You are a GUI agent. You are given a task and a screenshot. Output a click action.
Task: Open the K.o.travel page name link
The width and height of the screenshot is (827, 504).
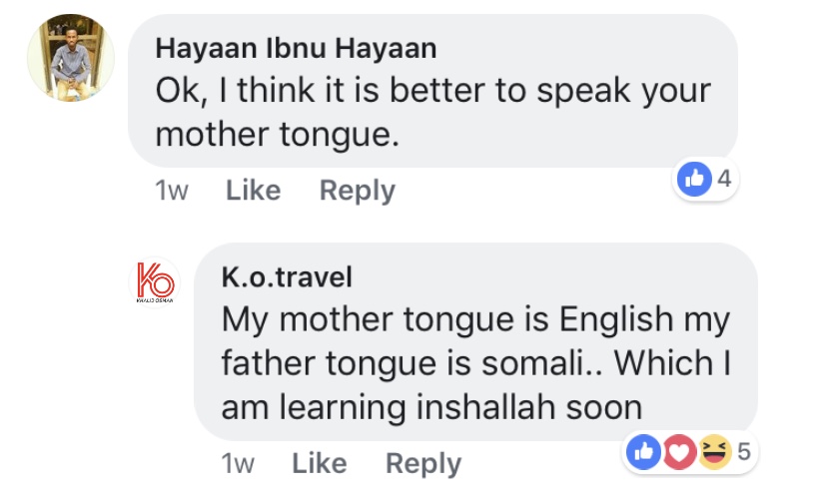coord(287,276)
